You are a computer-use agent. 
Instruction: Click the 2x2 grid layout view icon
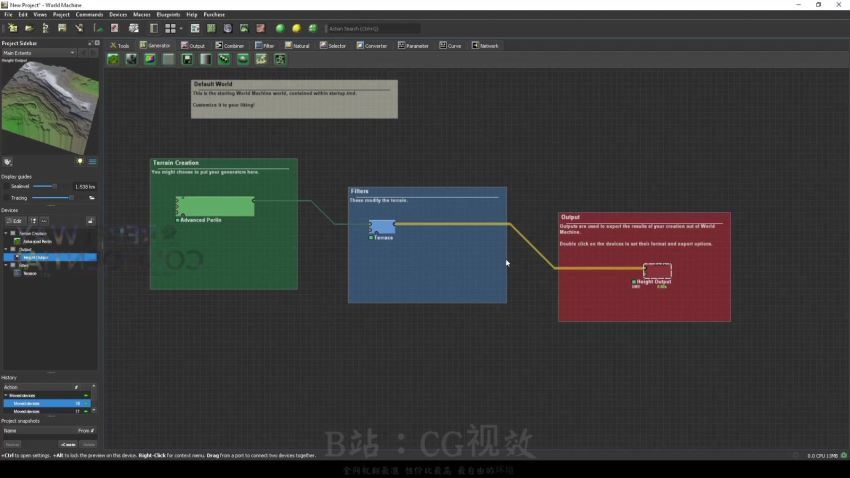pyautogui.click(x=170, y=28)
